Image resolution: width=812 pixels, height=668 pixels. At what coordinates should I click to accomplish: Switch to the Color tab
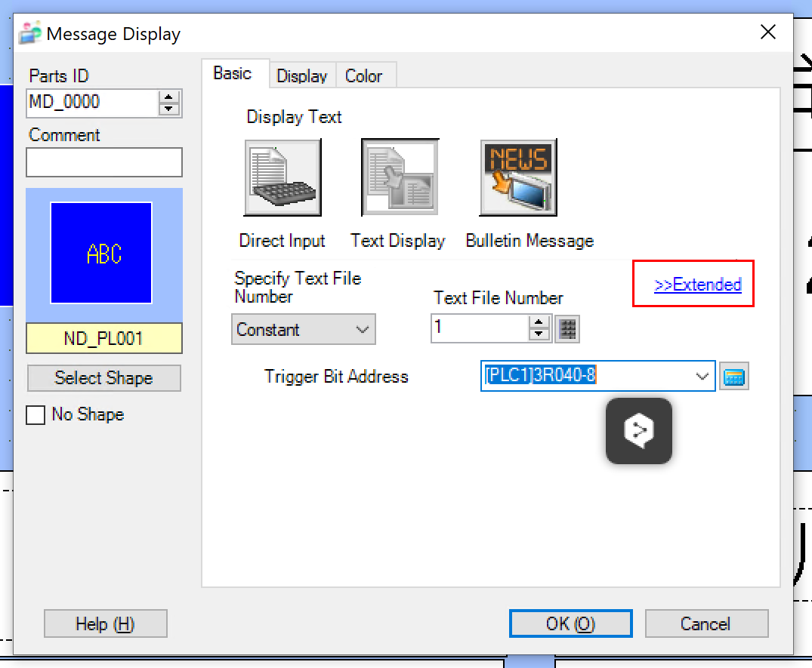363,76
